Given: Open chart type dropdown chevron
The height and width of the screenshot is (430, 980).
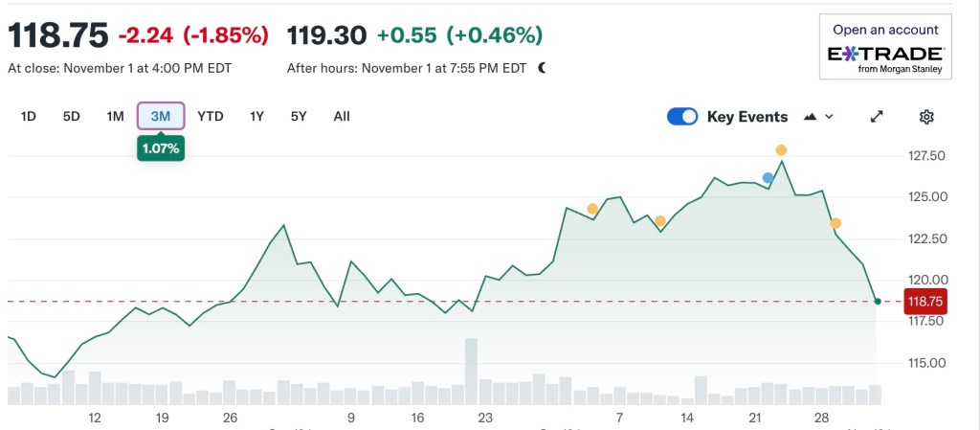Looking at the screenshot, I should [829, 117].
